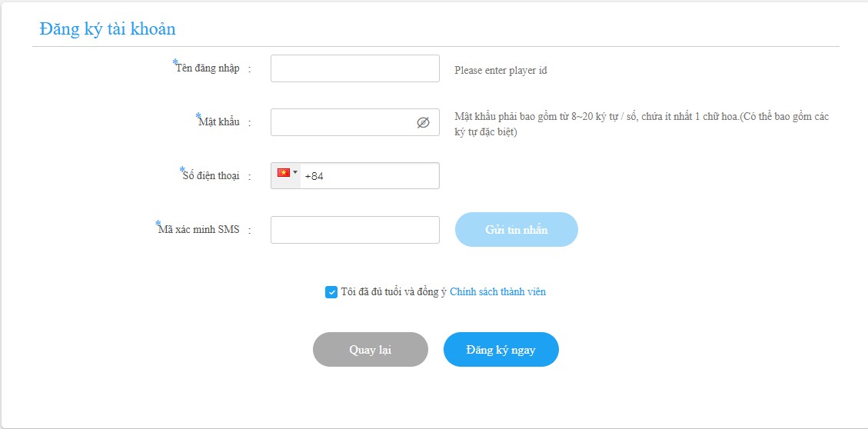Uncheck the age agreement checkbox
This screenshot has height=429, width=868.
point(331,292)
